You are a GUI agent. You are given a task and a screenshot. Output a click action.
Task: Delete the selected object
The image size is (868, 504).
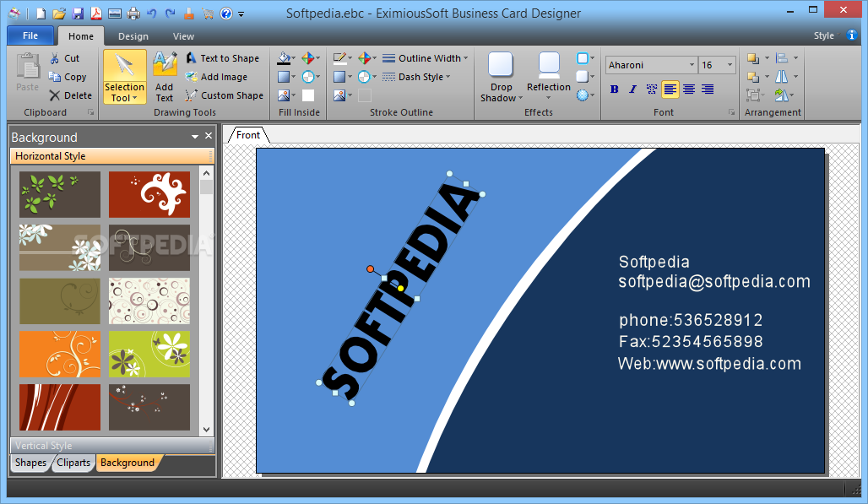(x=70, y=95)
